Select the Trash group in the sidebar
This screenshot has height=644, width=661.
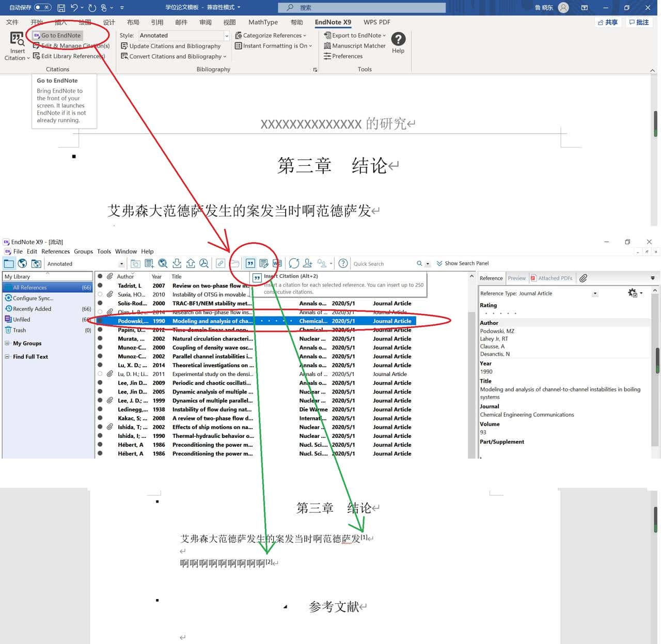tap(20, 330)
